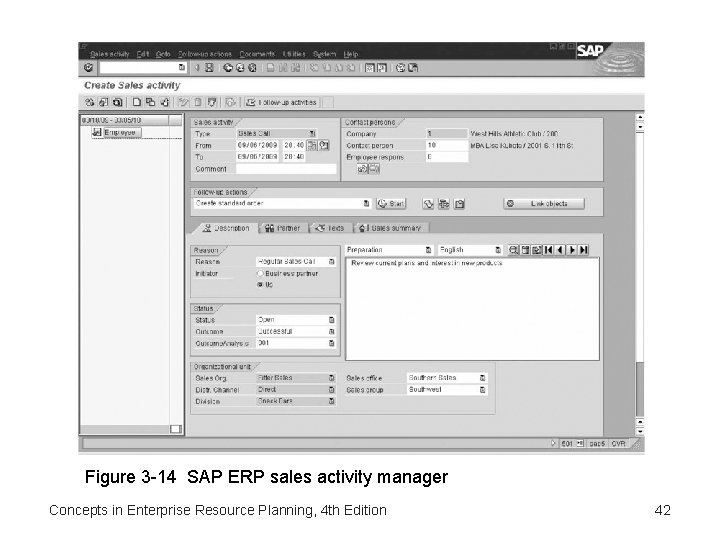Screen dimensions: 720x540
Task: Click the first small icon under Employee respons
Action: coord(362,169)
